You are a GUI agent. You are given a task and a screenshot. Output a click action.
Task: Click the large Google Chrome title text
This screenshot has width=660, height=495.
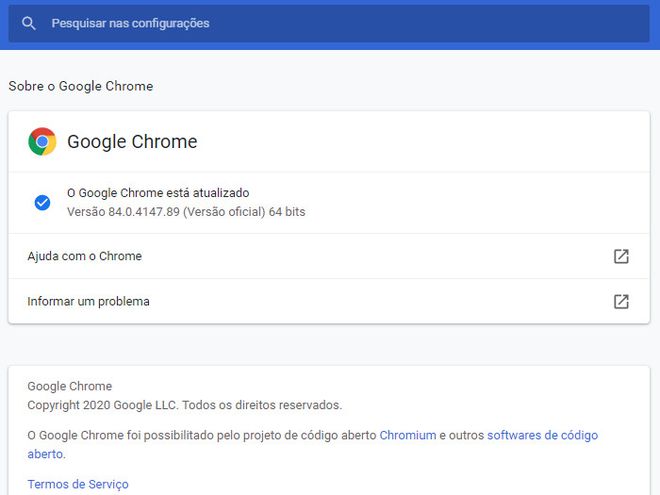[132, 142]
